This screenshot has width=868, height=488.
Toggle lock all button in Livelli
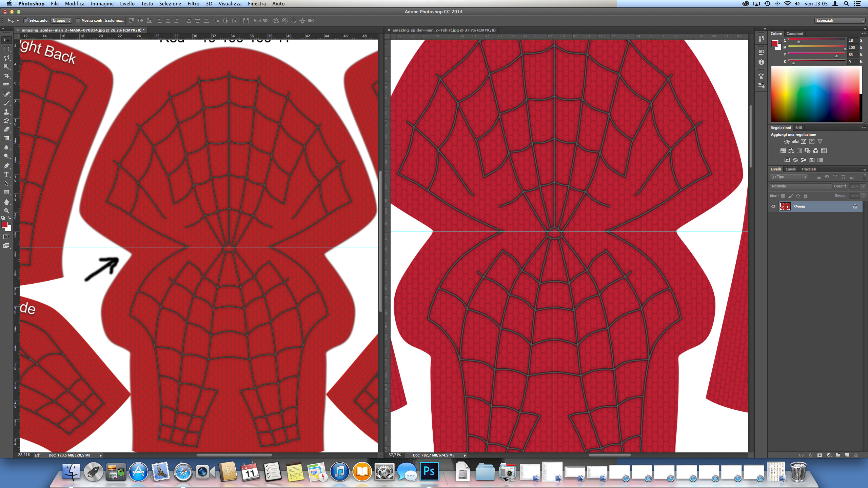[x=806, y=196]
